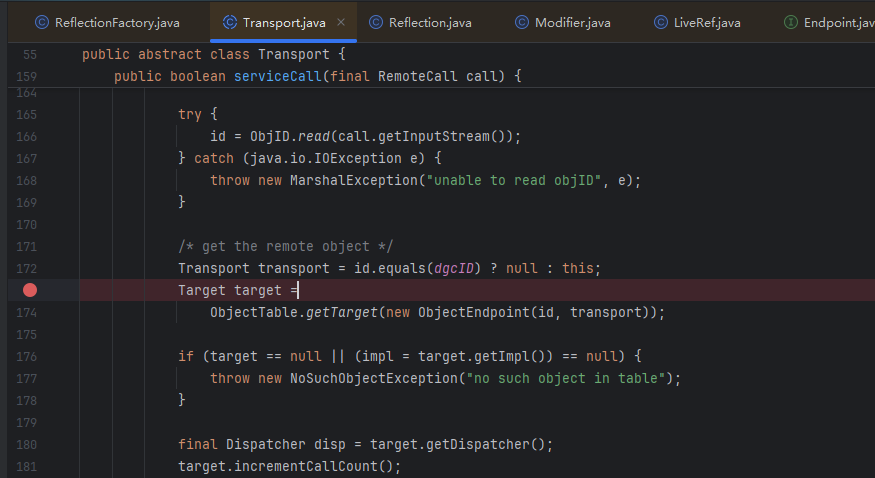Click the class icon on LiveRef.java tab
Screen dimensions: 875x478
pyautogui.click(x=661, y=22)
